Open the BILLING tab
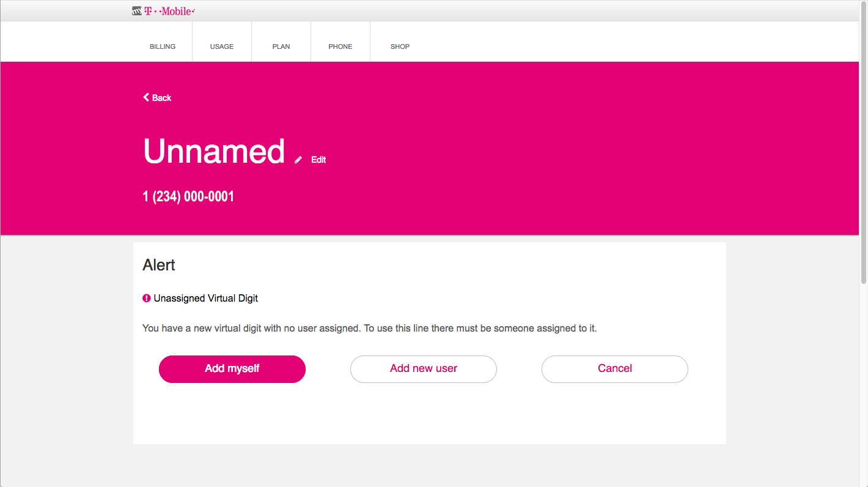 (x=163, y=46)
